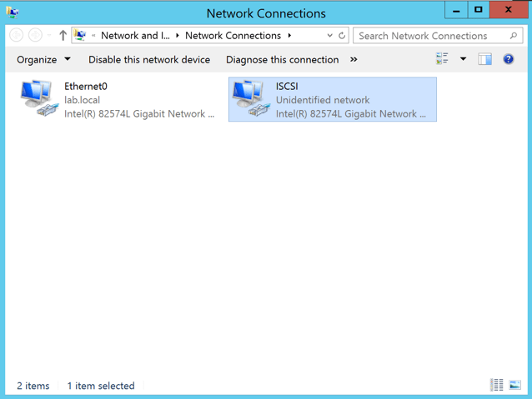This screenshot has height=399, width=532.
Task: Click Diagnose this connection
Action: (x=282, y=59)
